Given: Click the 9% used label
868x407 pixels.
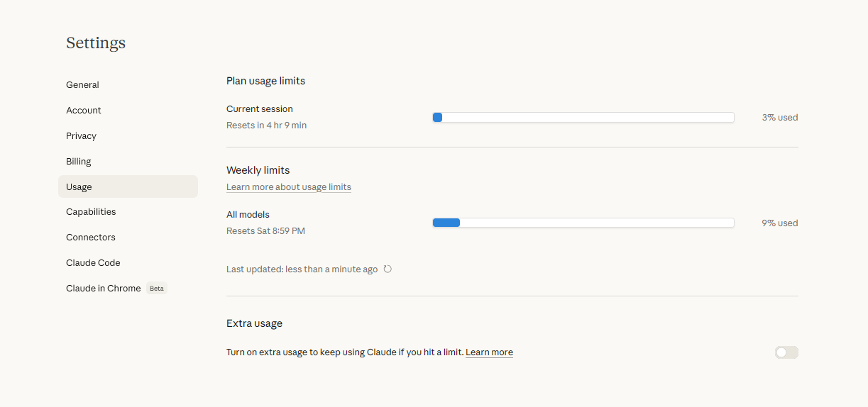Looking at the screenshot, I should 779,223.
